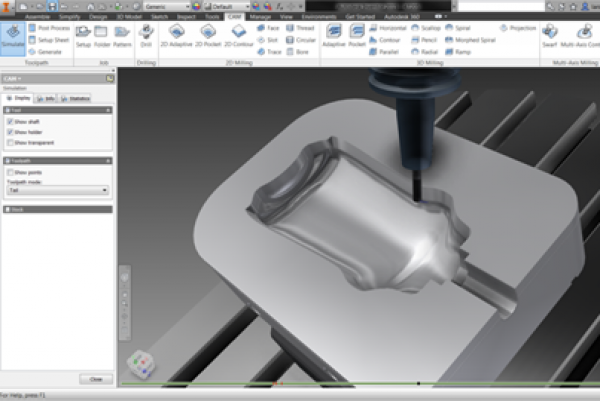The height and width of the screenshot is (401, 600).
Task: Open the Manage ribbon tab
Action: [261, 17]
